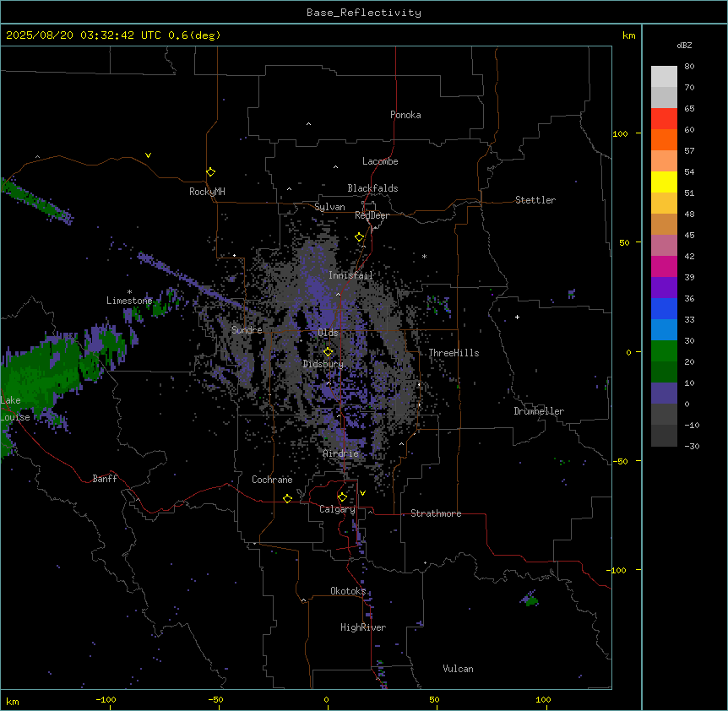Image resolution: width=728 pixels, height=711 pixels.
Task: Click the Lacombe city label
Action: (x=380, y=161)
